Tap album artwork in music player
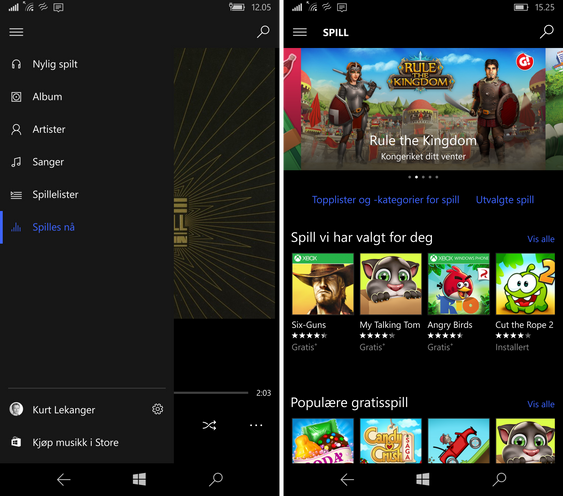Viewport: 563px width, 496px height. tap(224, 183)
